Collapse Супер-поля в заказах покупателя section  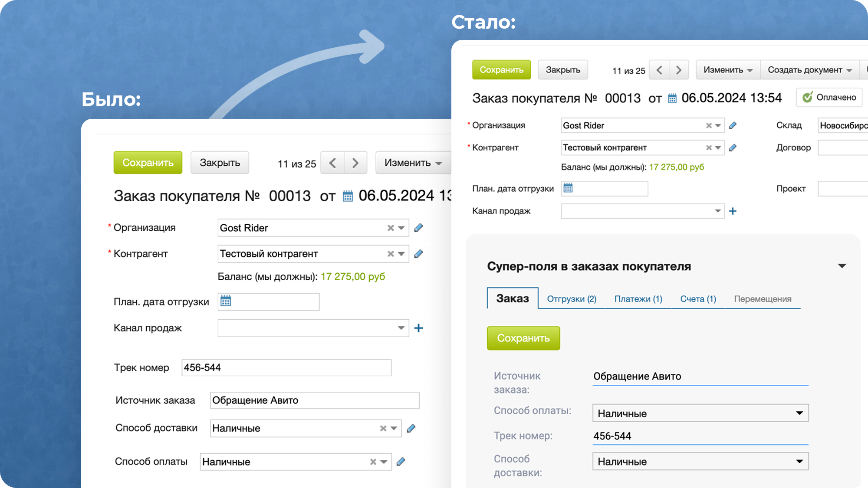[842, 266]
